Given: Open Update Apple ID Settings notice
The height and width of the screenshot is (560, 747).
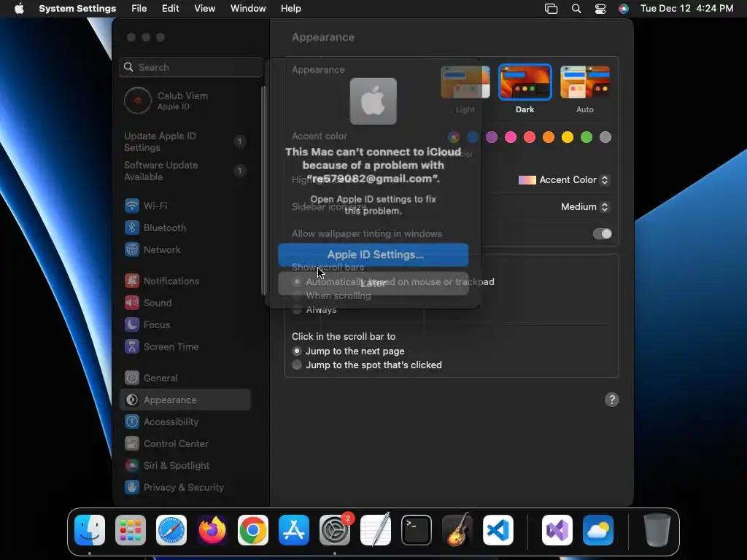Looking at the screenshot, I should point(185,141).
